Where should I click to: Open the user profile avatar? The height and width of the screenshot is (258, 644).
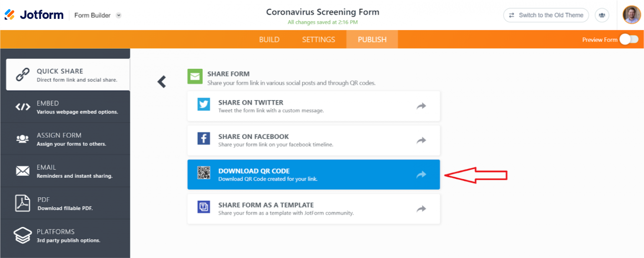(631, 15)
